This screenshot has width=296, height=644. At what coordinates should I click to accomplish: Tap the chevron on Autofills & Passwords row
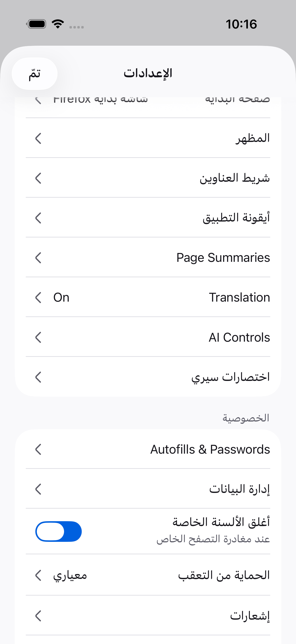pos(38,449)
